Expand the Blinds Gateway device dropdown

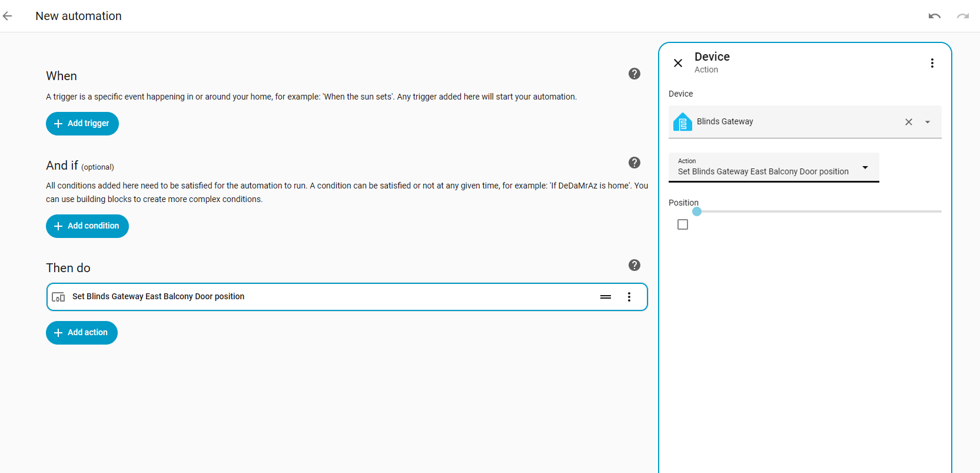click(x=928, y=122)
